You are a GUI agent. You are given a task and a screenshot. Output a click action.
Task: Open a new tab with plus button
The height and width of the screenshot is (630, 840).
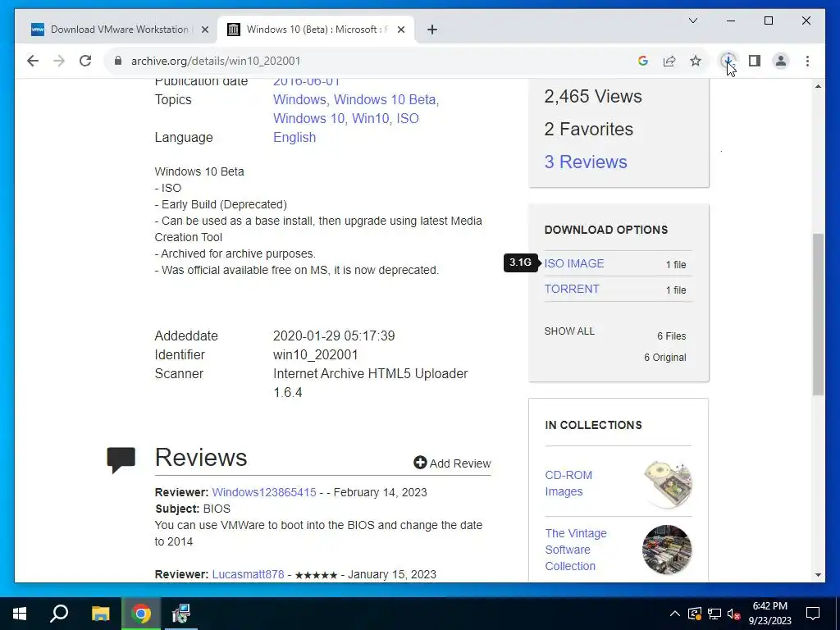(432, 30)
